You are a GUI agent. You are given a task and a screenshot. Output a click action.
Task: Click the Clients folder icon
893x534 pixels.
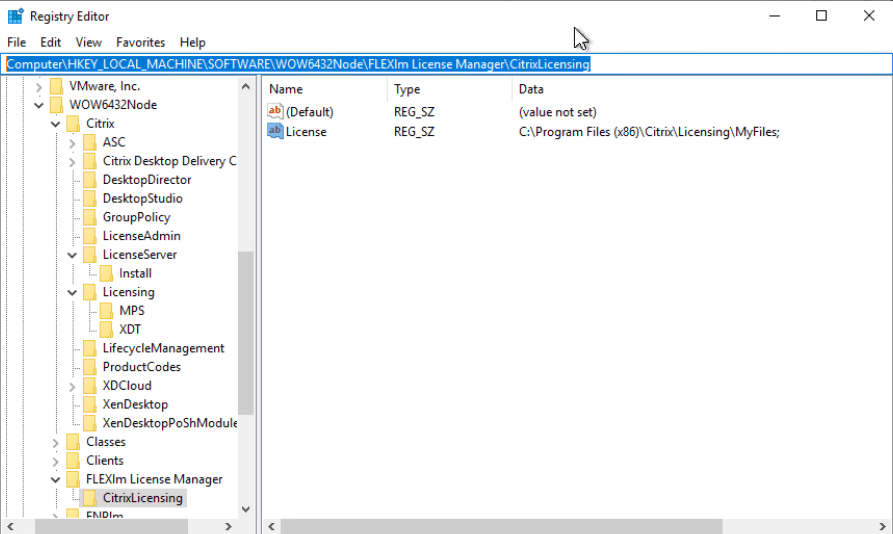(x=73, y=461)
